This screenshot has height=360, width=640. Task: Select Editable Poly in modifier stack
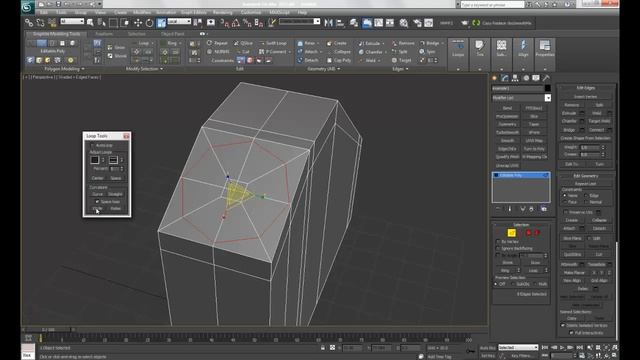point(521,175)
